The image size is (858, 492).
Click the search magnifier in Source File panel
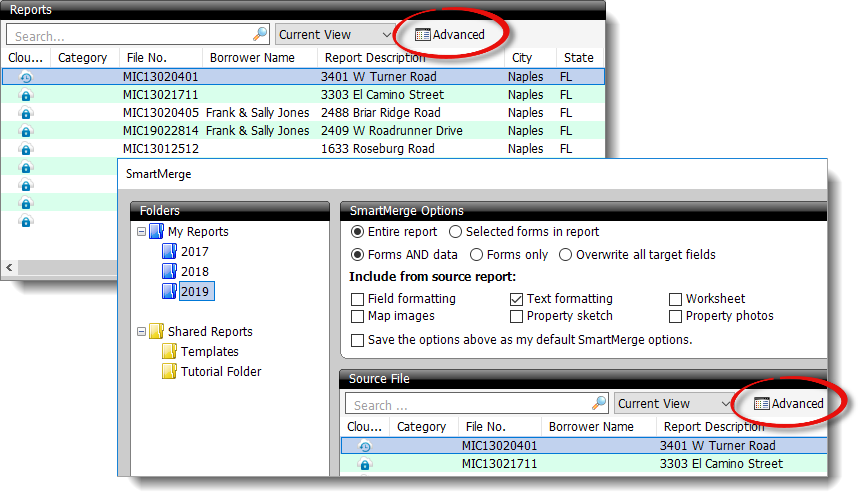tap(598, 404)
